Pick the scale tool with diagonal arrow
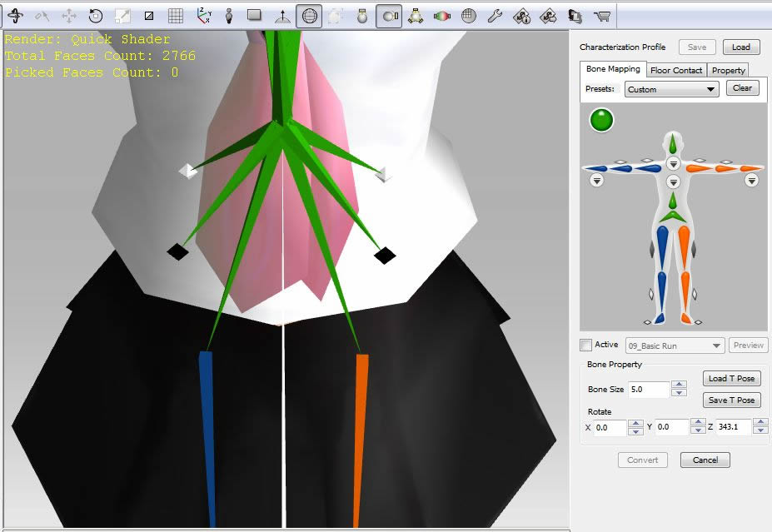This screenshot has height=532, width=772. click(x=122, y=16)
